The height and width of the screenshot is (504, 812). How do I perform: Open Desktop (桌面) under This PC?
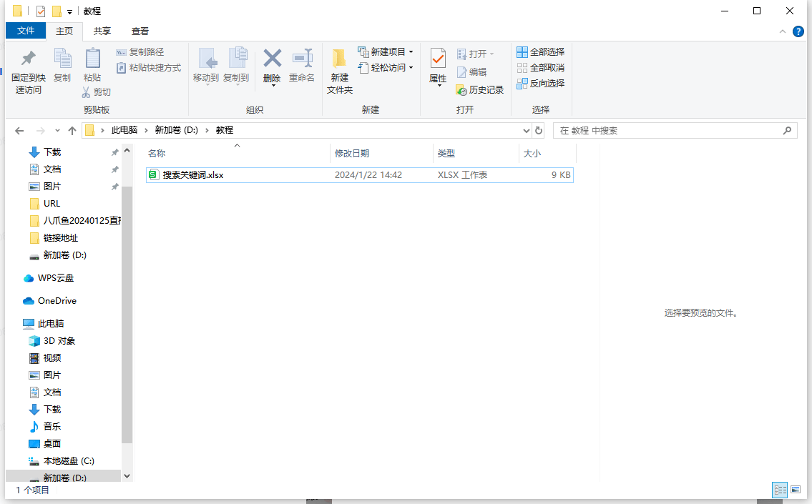coord(52,443)
